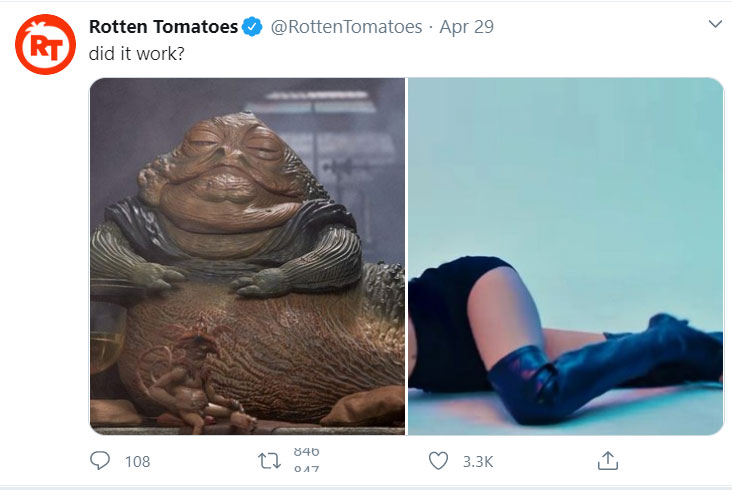Screen dimensions: 732x490
Task: Click the 108 replies count
Action: 136,461
